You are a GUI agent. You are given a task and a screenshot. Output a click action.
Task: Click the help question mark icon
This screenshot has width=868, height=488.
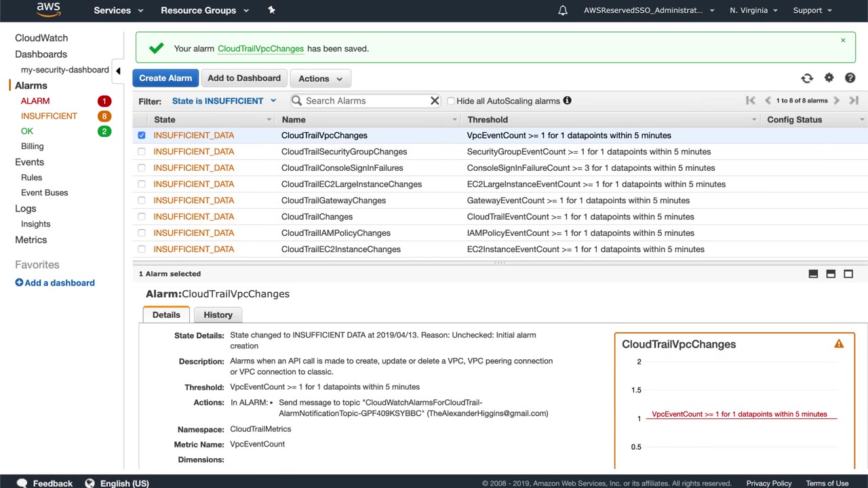click(850, 78)
